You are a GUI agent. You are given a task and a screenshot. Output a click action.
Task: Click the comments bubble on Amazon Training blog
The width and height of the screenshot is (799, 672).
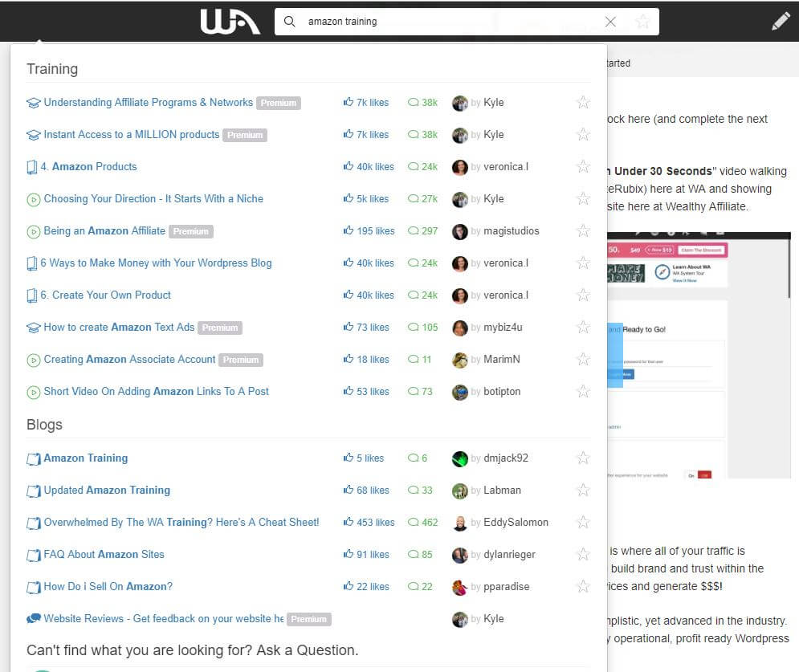[x=413, y=458]
